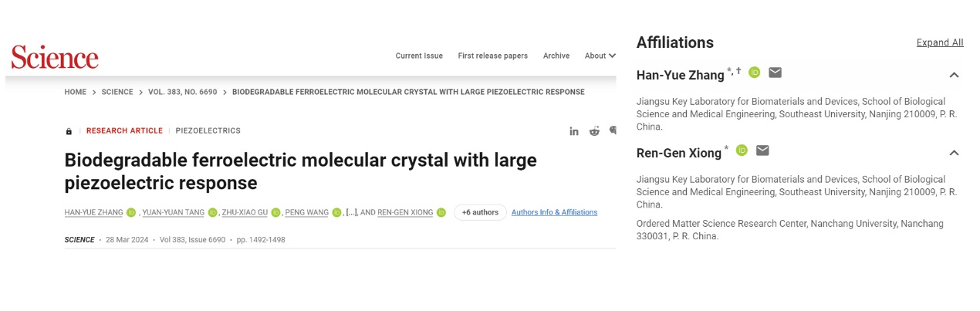This screenshot has height=311, width=980.
Task: Collapse Ren-Gen Xiong affiliation section
Action: (954, 152)
